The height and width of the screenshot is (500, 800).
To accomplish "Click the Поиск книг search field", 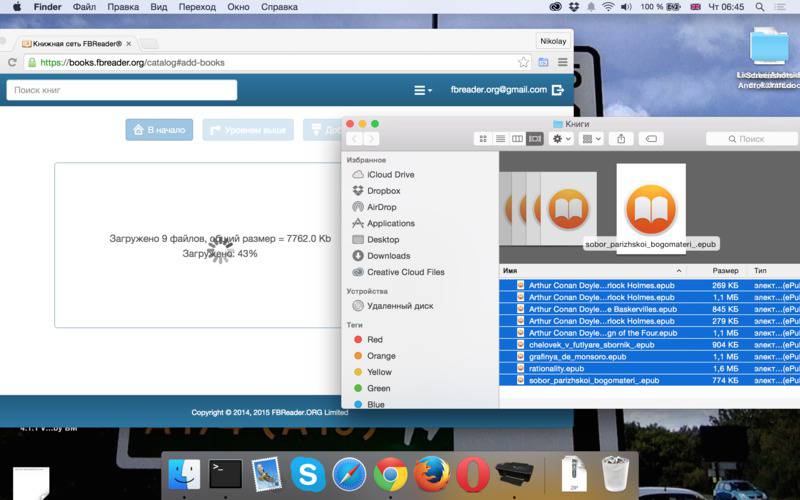I will [121, 90].
